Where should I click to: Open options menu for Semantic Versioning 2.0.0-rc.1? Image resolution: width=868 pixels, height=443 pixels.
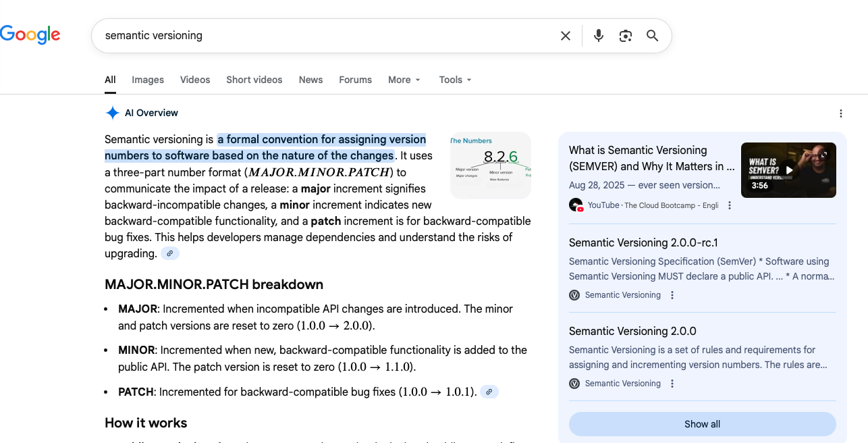[x=672, y=295]
